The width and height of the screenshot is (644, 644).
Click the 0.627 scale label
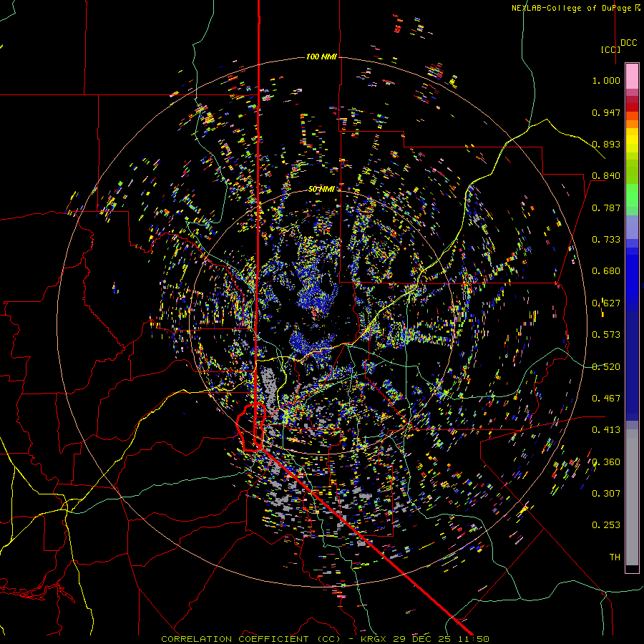(x=606, y=303)
